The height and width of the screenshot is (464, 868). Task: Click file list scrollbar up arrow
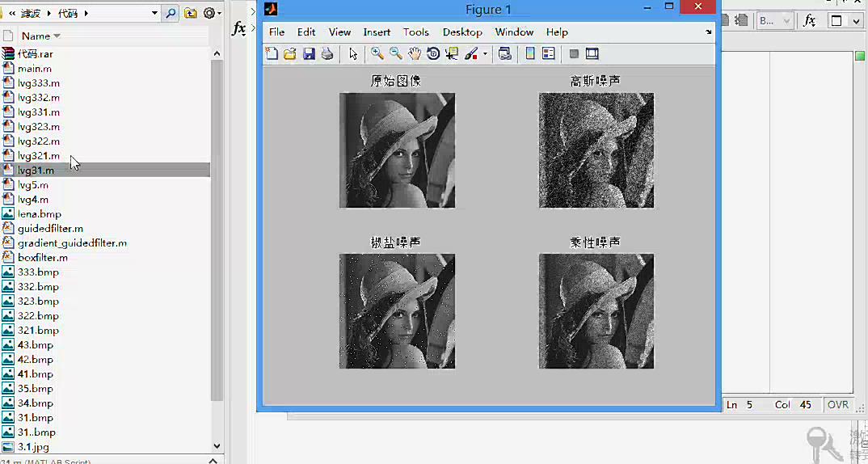tap(217, 53)
